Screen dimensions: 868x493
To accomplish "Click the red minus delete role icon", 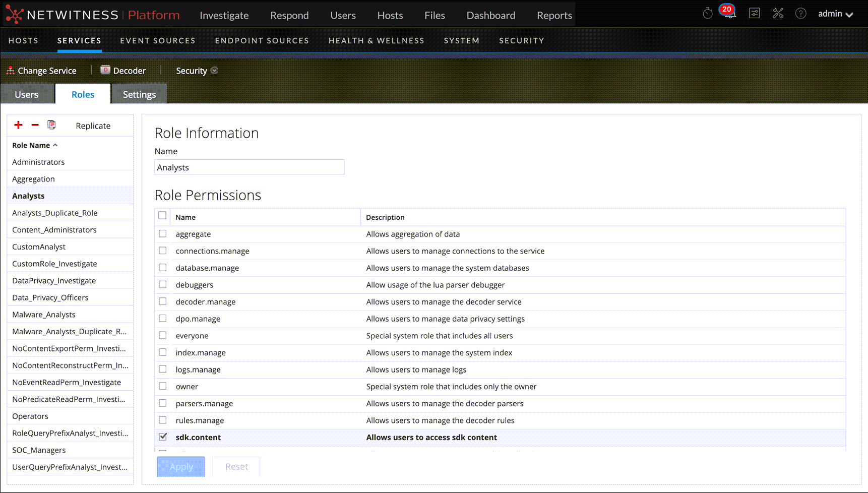I will [35, 125].
